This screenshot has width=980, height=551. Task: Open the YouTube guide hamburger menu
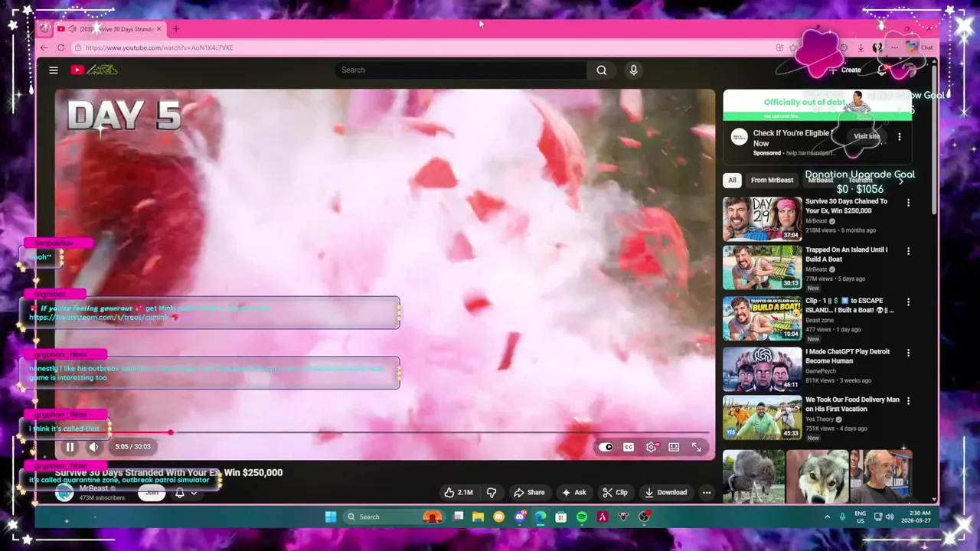coord(54,70)
